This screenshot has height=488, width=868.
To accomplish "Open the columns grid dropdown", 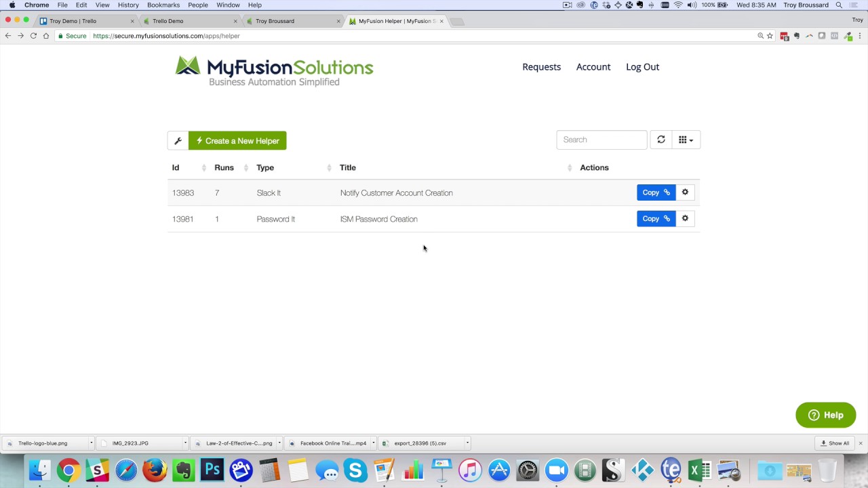I will (686, 140).
